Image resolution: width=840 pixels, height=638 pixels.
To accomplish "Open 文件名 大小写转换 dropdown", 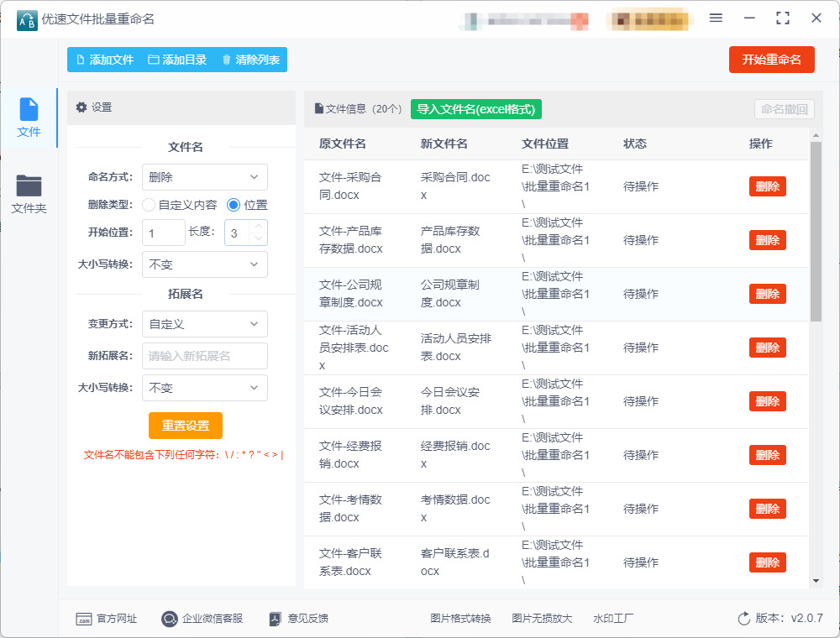I will [205, 264].
